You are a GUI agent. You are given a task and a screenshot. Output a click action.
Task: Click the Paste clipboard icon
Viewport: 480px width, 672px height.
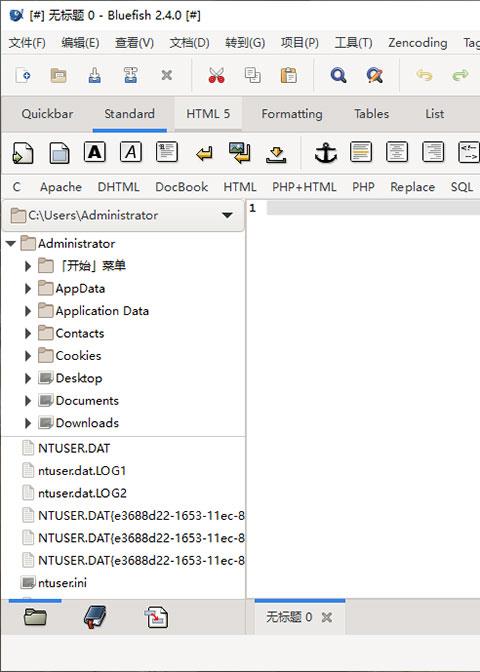click(x=288, y=75)
